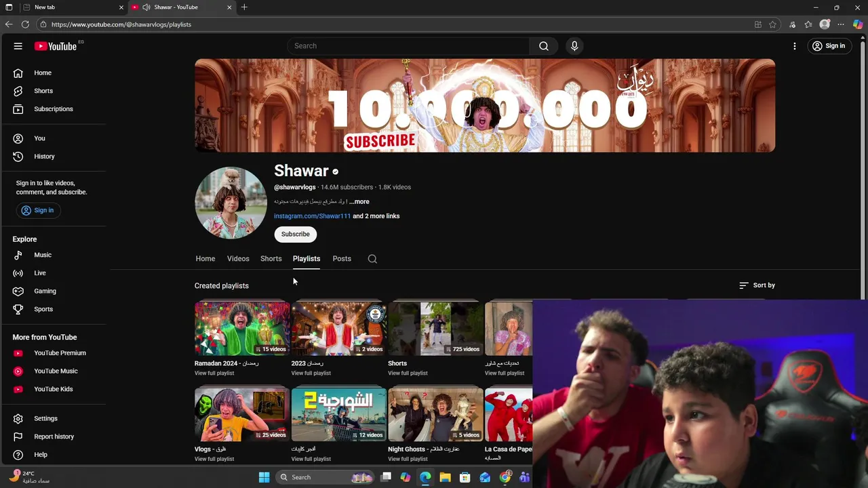Switch to the channel Home tab

pyautogui.click(x=205, y=259)
